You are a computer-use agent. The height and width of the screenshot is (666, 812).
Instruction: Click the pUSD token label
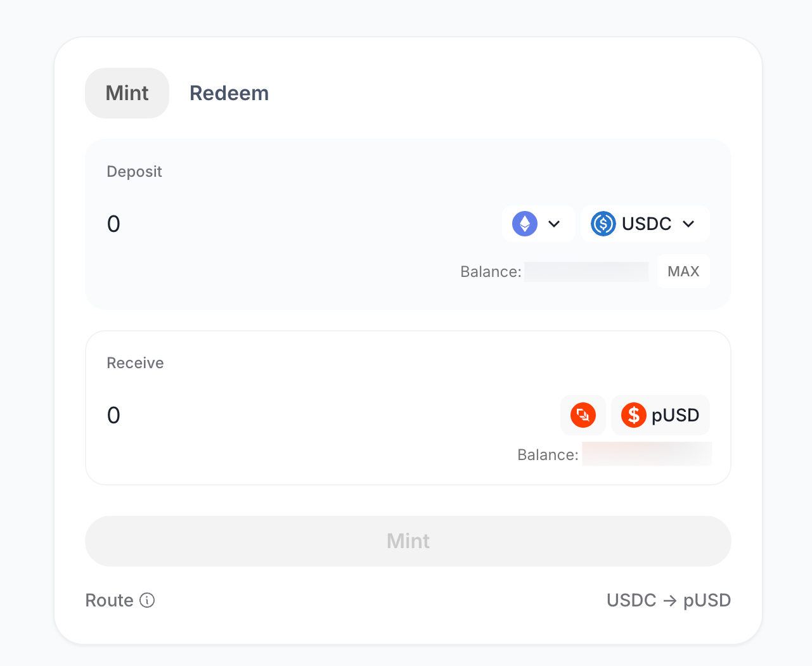point(675,415)
